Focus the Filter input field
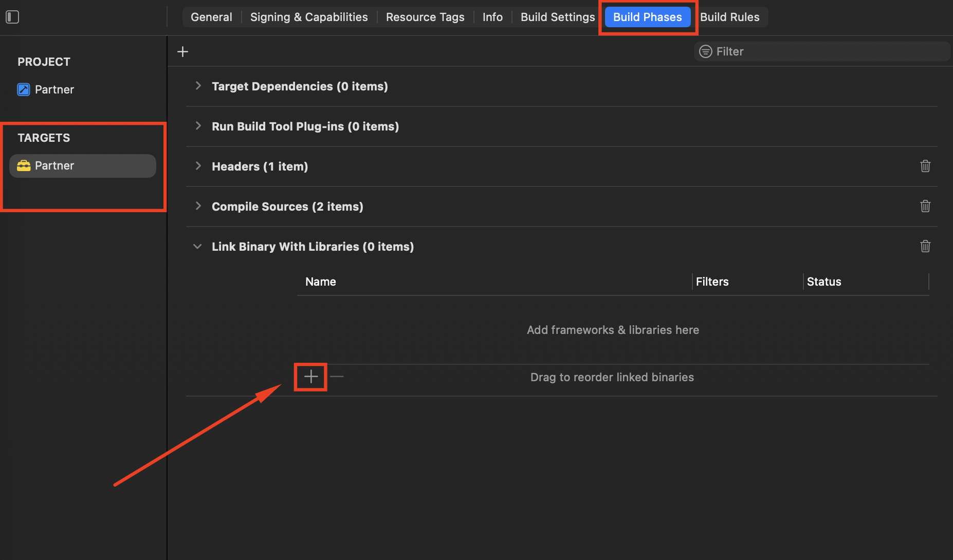Image resolution: width=953 pixels, height=560 pixels. click(x=822, y=51)
